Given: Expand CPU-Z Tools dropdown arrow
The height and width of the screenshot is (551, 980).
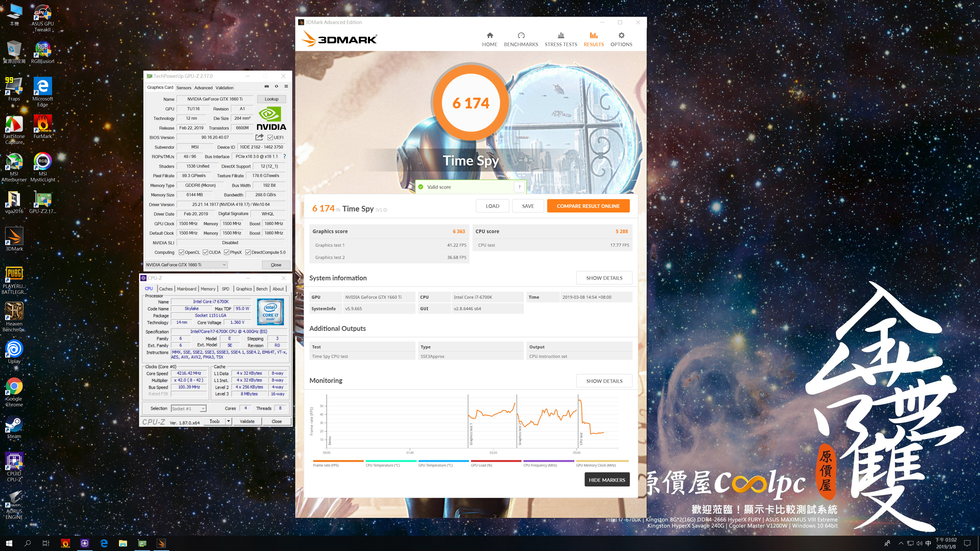Looking at the screenshot, I should tap(229, 421).
